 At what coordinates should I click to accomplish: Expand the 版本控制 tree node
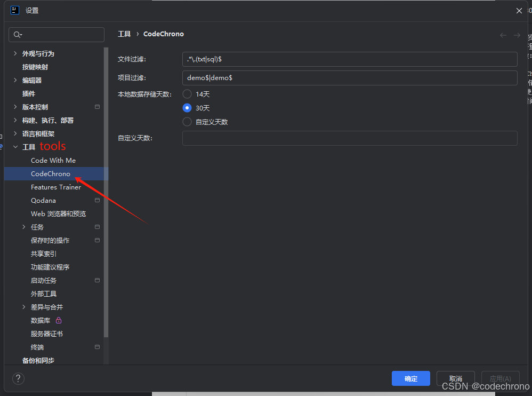[15, 107]
